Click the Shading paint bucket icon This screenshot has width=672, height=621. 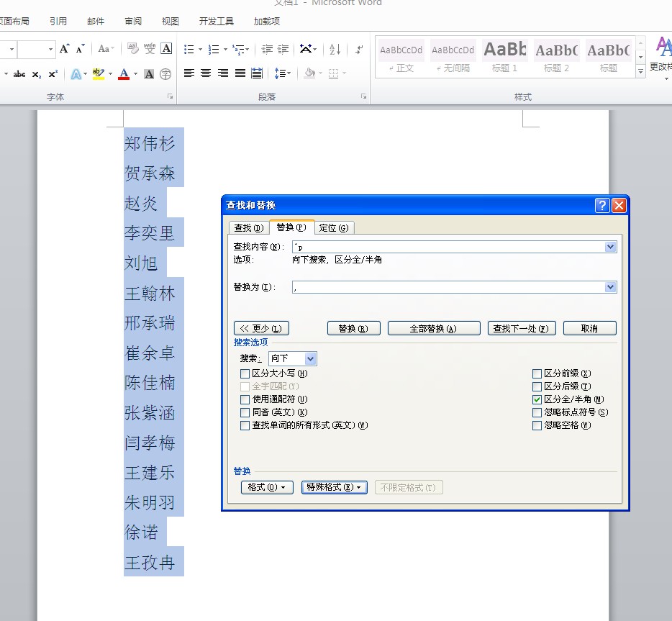click(x=309, y=73)
